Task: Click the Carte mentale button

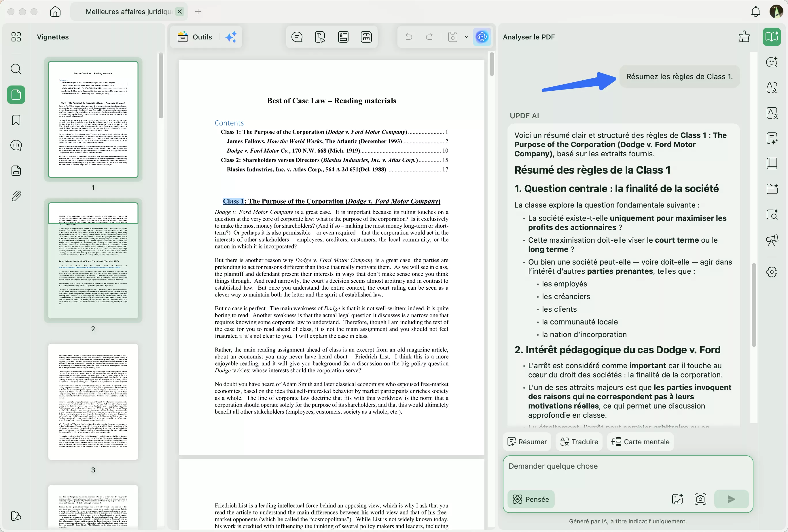Action: (640, 442)
